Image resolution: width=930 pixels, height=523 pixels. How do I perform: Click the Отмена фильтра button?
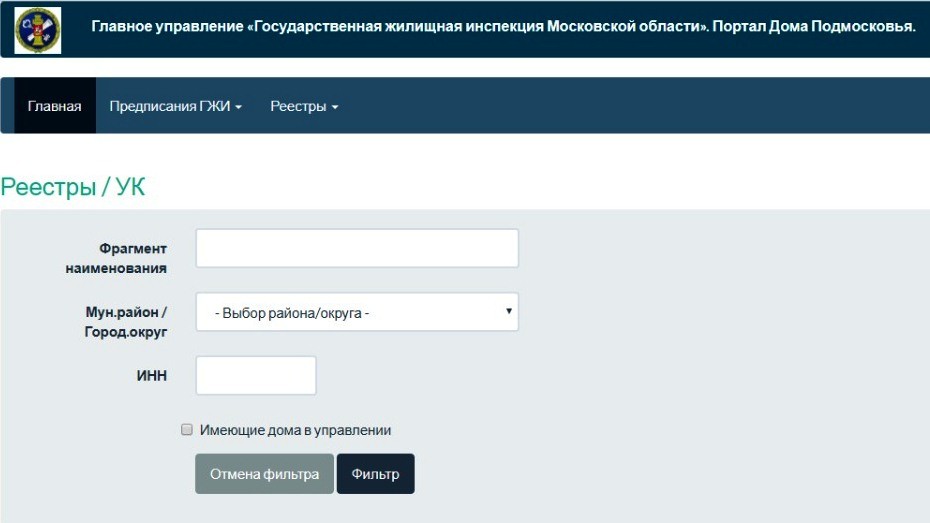[x=265, y=474]
